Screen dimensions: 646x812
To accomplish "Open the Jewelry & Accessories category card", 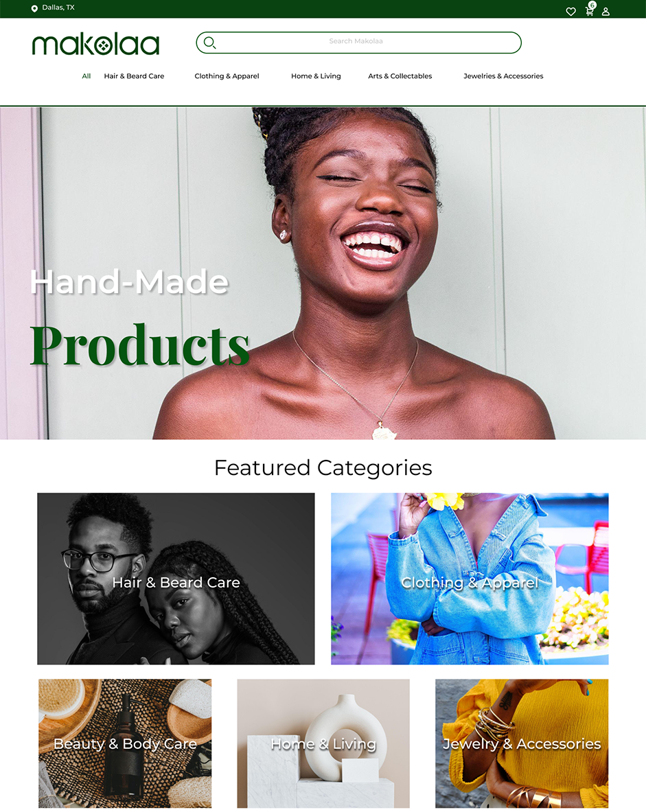I will [x=522, y=743].
